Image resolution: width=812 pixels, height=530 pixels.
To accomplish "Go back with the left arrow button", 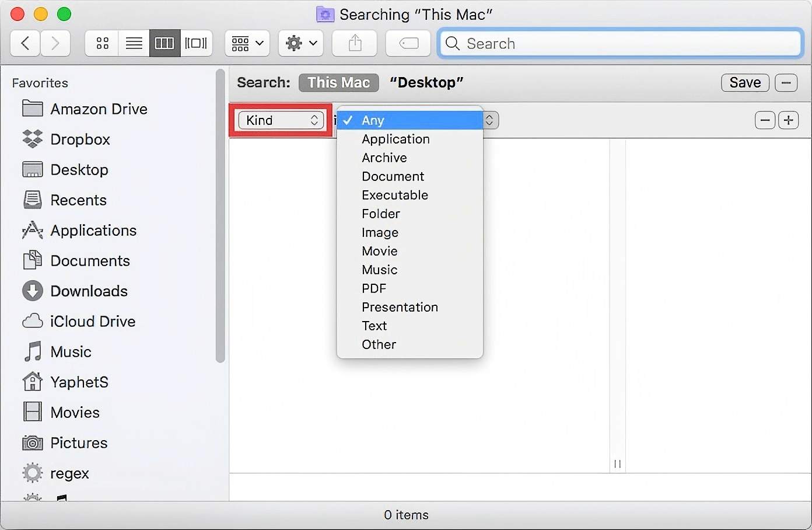I will coord(25,43).
